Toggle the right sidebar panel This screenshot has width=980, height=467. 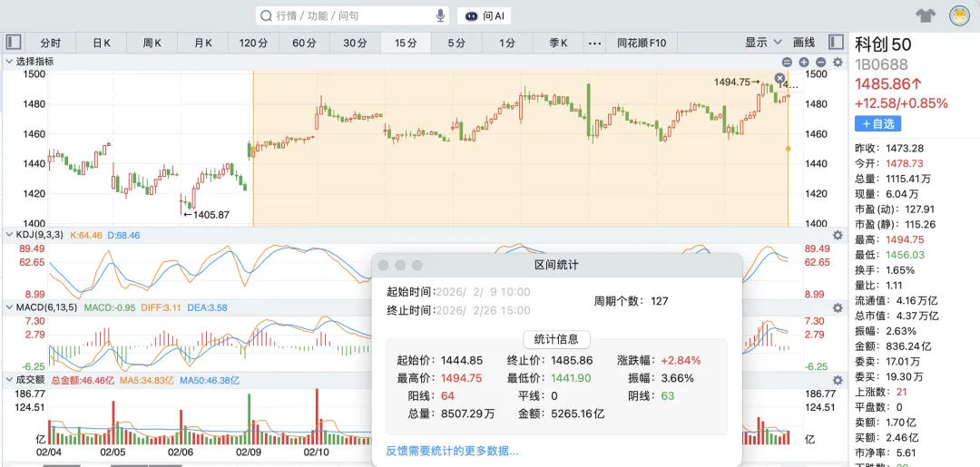(x=836, y=43)
